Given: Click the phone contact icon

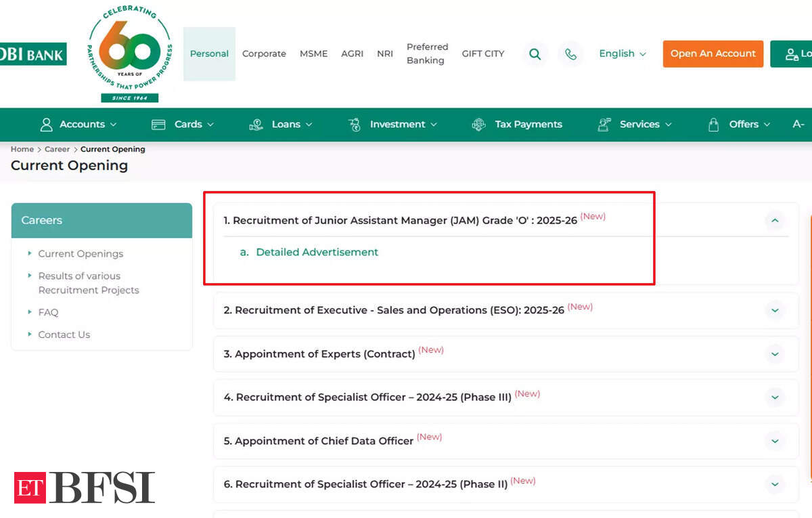Looking at the screenshot, I should tap(571, 54).
